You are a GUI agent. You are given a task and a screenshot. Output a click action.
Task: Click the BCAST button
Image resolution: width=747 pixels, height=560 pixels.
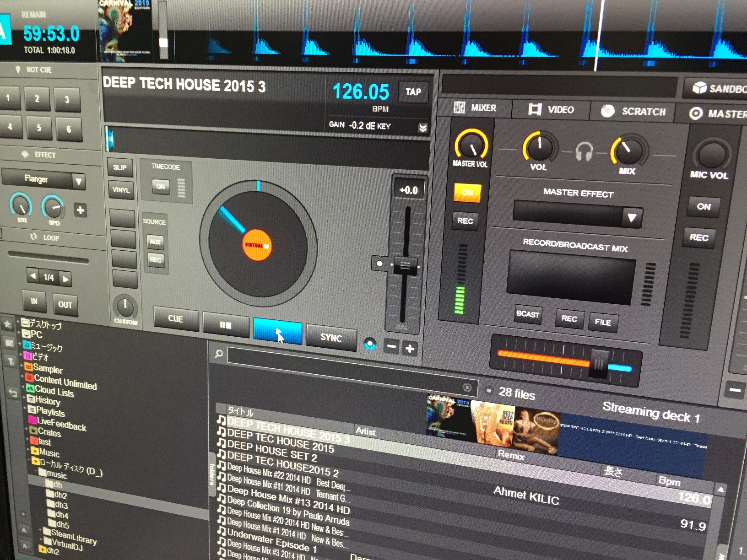pyautogui.click(x=528, y=314)
